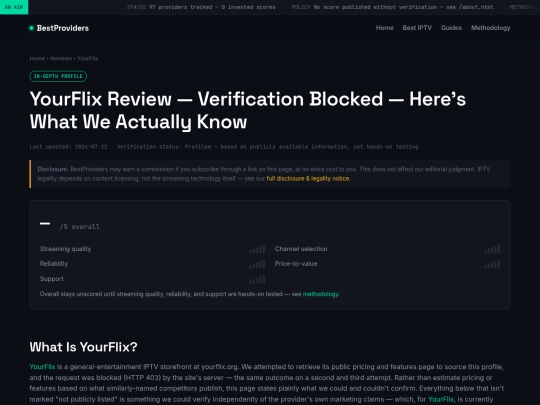Screen dimensions: 540x405
Task: Go to the Home nav item
Action: 384,28
